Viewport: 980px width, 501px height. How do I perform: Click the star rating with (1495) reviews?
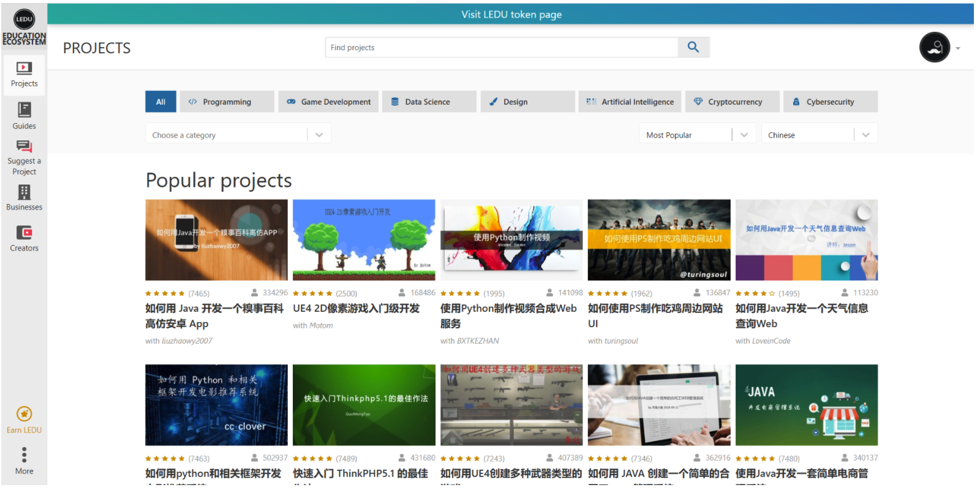(755, 293)
